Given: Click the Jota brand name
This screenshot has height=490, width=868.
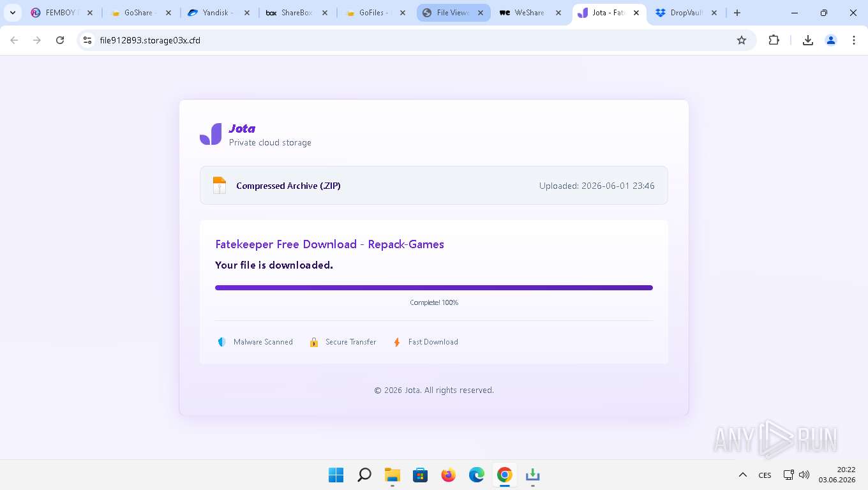Looking at the screenshot, I should 242,128.
